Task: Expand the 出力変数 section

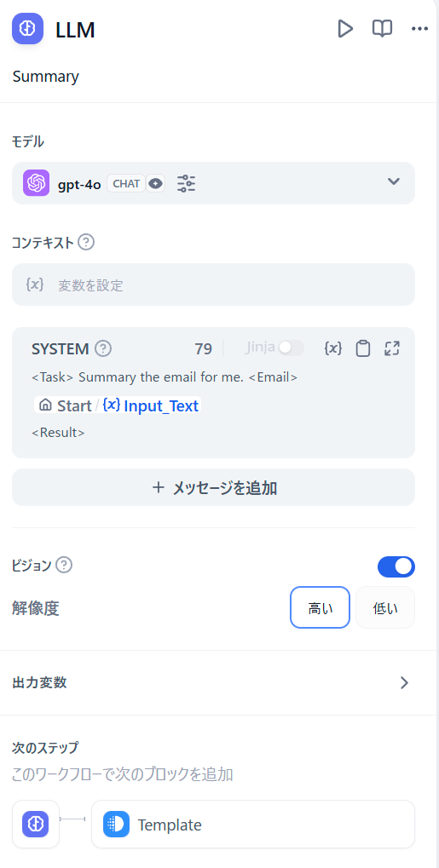Action: (213, 682)
